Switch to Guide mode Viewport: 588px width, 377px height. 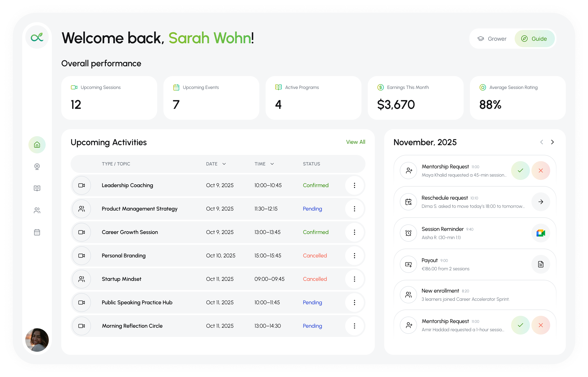pos(535,39)
